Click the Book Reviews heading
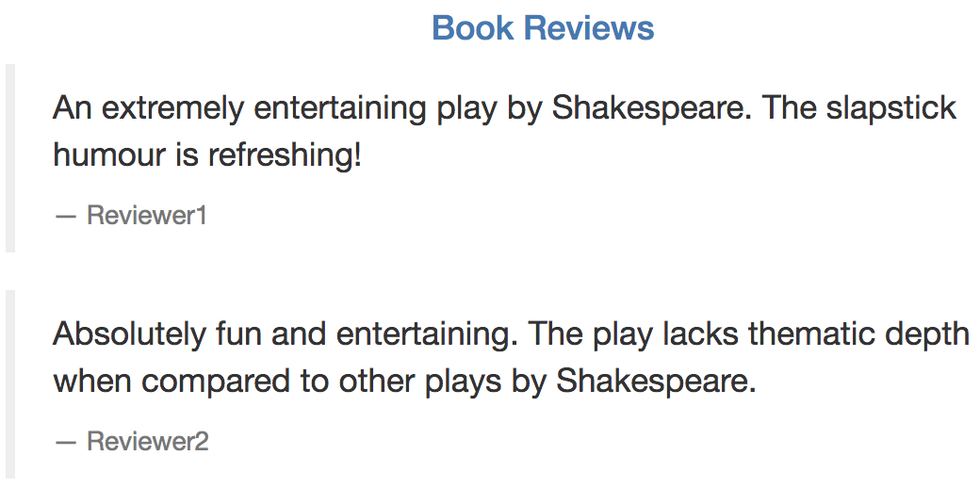 (x=543, y=28)
